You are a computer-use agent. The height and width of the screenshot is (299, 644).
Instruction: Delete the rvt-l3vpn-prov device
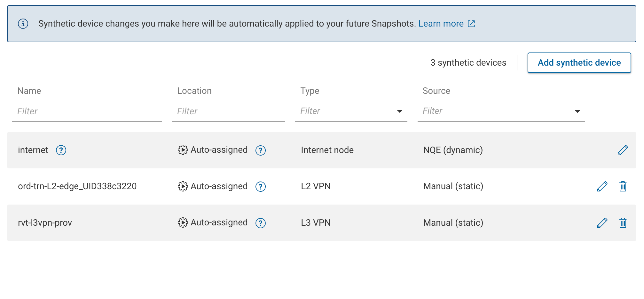tap(623, 222)
